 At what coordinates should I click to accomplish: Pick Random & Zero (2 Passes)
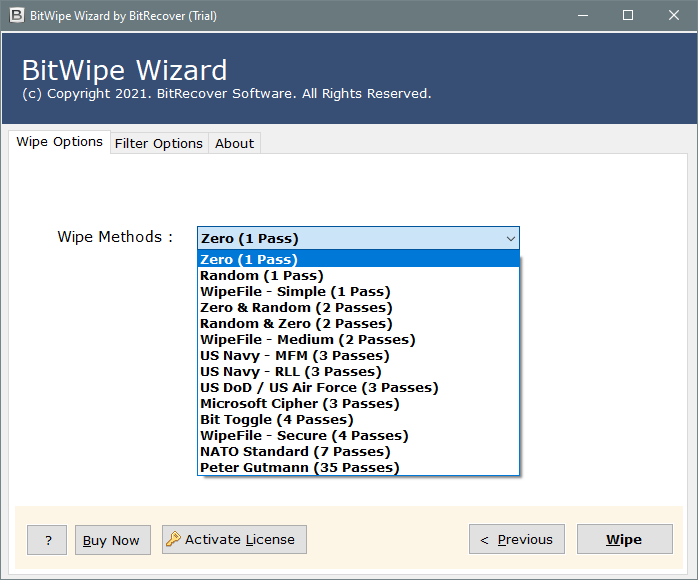point(358,324)
